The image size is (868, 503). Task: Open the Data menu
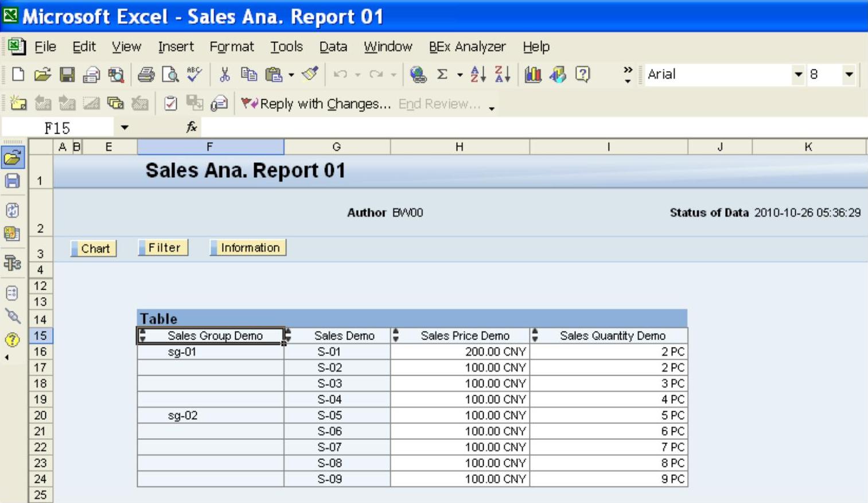(x=333, y=46)
